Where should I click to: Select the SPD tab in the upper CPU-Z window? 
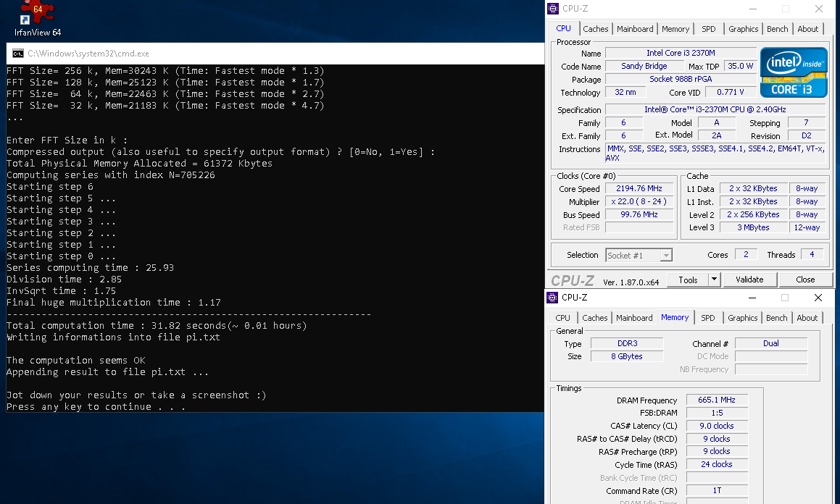[x=708, y=29]
